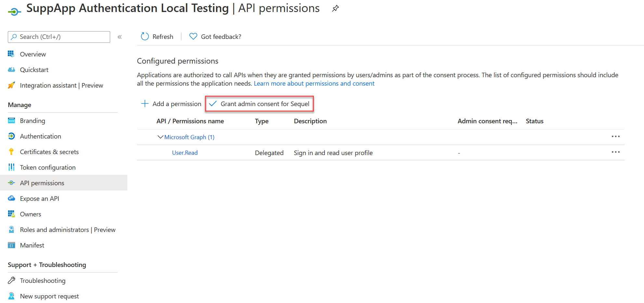
Task: Open more options for Microsoft Graph row
Action: pos(616,137)
